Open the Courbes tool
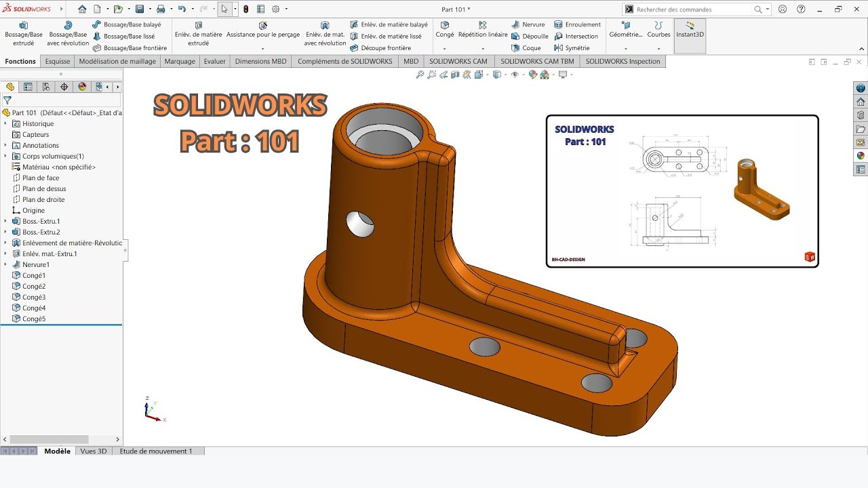 pyautogui.click(x=658, y=30)
